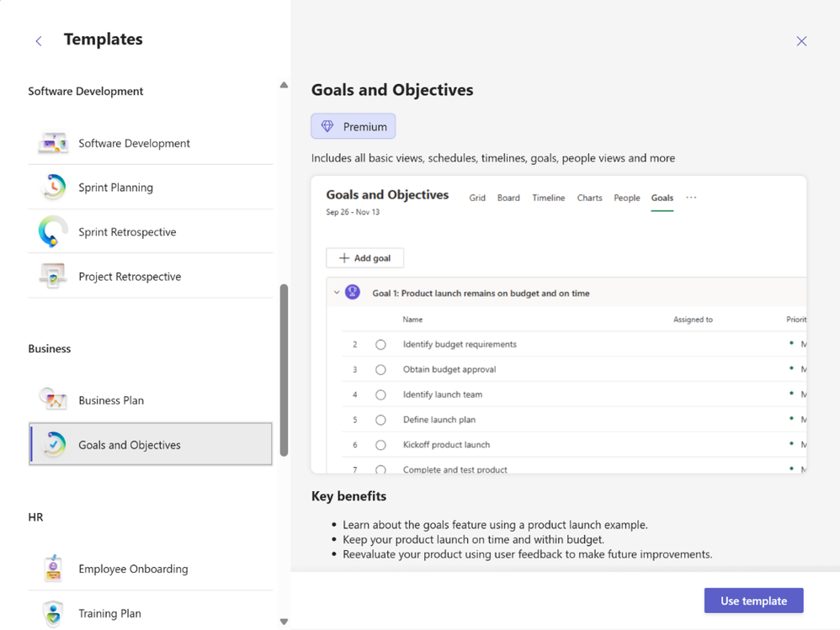
Task: Go back using the Templates chevron
Action: [39, 40]
